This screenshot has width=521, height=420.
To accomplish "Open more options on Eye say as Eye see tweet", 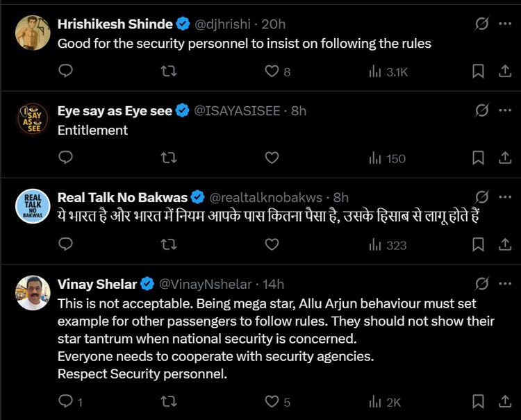I will pos(505,110).
